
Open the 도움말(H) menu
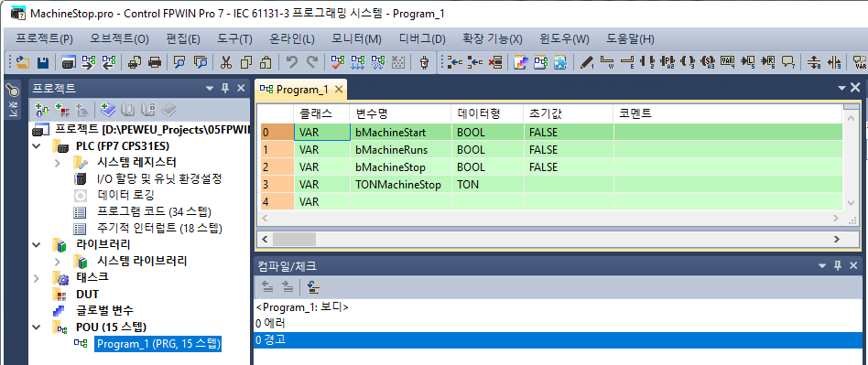[630, 39]
